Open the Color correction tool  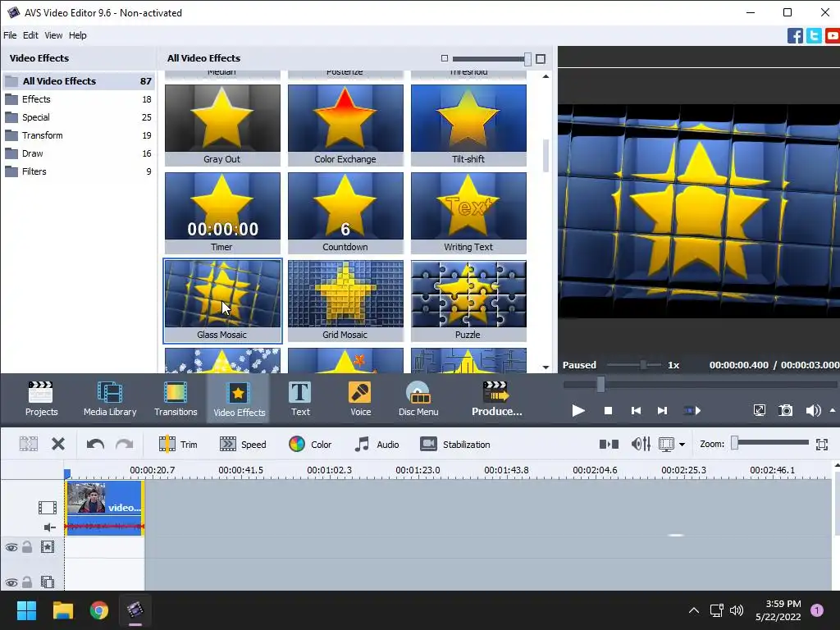[310, 444]
